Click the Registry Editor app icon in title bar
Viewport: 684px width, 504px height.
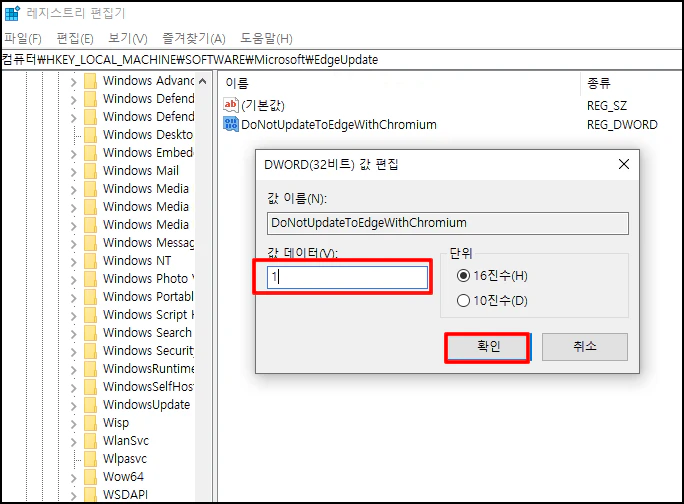pyautogui.click(x=12, y=13)
